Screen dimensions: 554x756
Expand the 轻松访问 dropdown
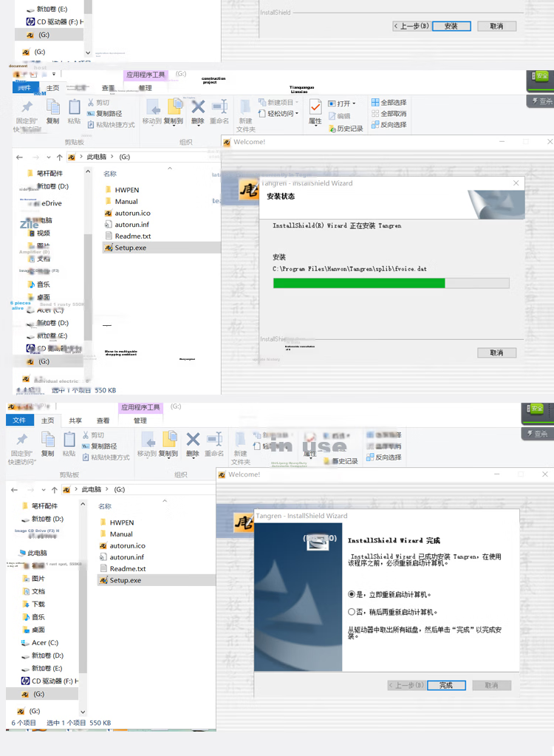tap(297, 113)
